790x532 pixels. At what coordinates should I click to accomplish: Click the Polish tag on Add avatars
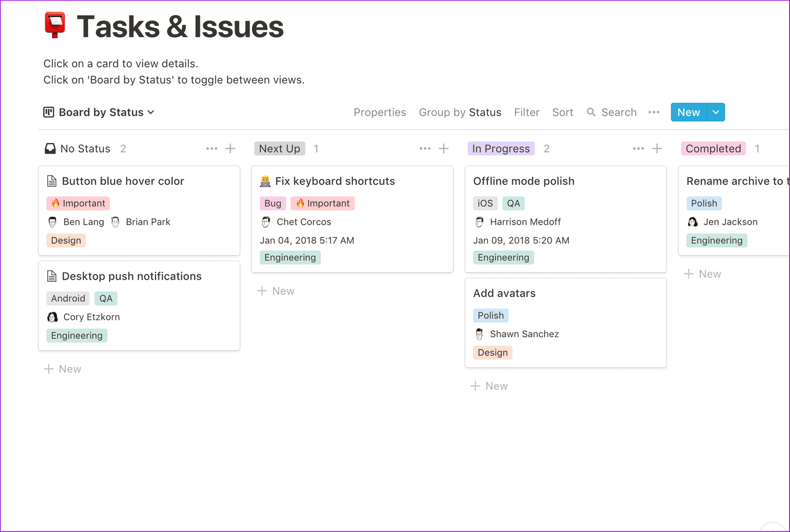490,315
